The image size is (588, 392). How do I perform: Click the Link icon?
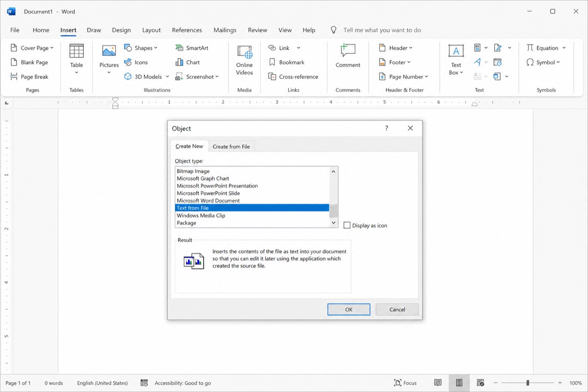click(x=272, y=48)
